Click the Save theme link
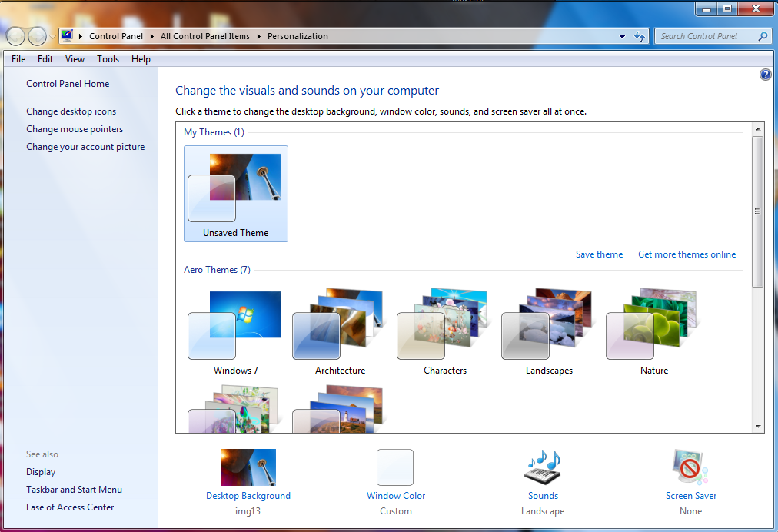Screen dimensions: 778x532 (599, 254)
